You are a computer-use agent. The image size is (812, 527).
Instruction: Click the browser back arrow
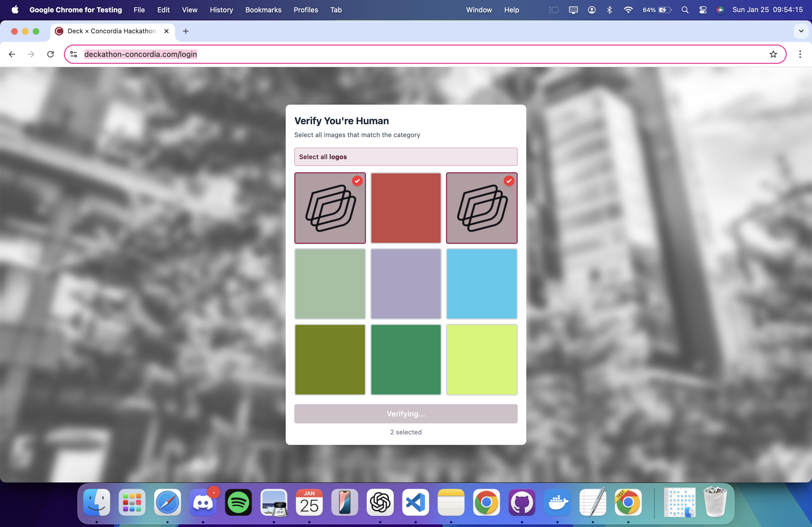click(x=12, y=54)
